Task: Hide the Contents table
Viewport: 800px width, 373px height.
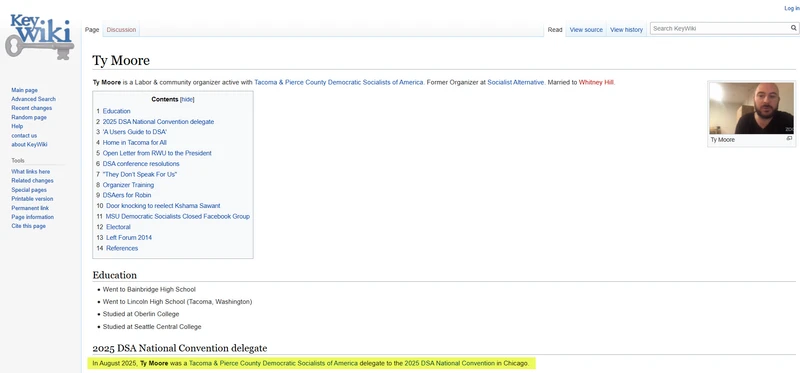Action: coord(187,100)
